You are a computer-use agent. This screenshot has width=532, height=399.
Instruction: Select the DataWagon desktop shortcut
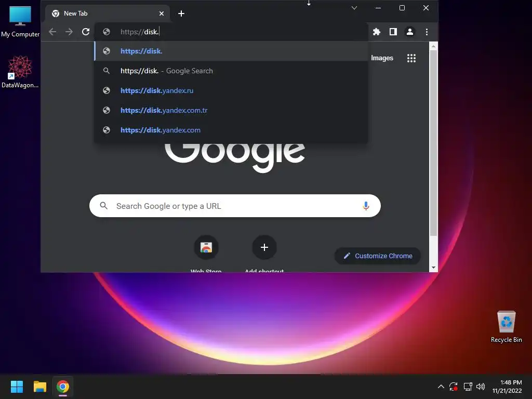coord(20,72)
